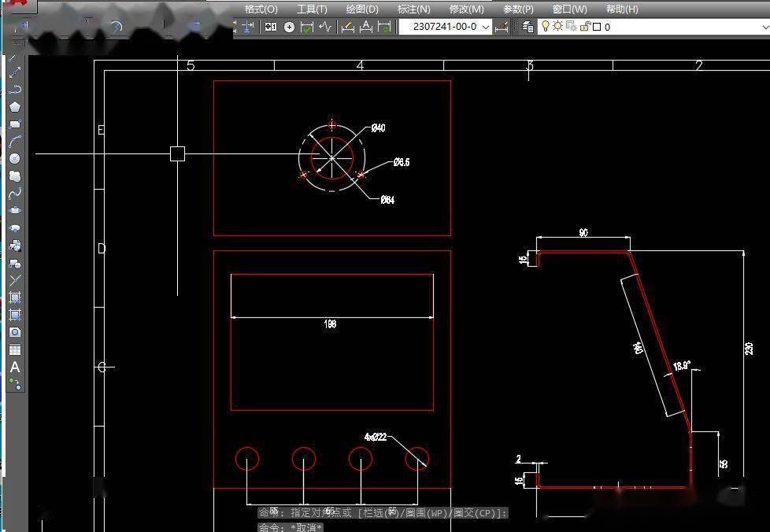The image size is (770, 532).
Task: Open the Layer Properties Manager icon
Action: pos(528,27)
